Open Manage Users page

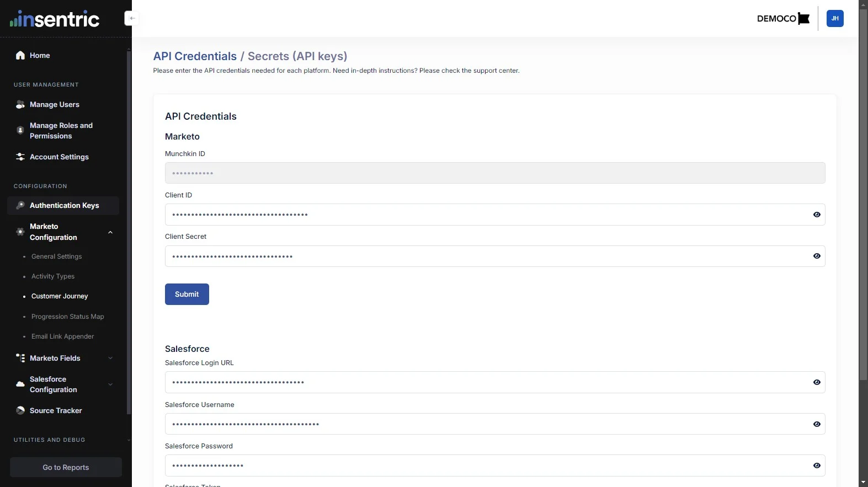click(x=55, y=105)
